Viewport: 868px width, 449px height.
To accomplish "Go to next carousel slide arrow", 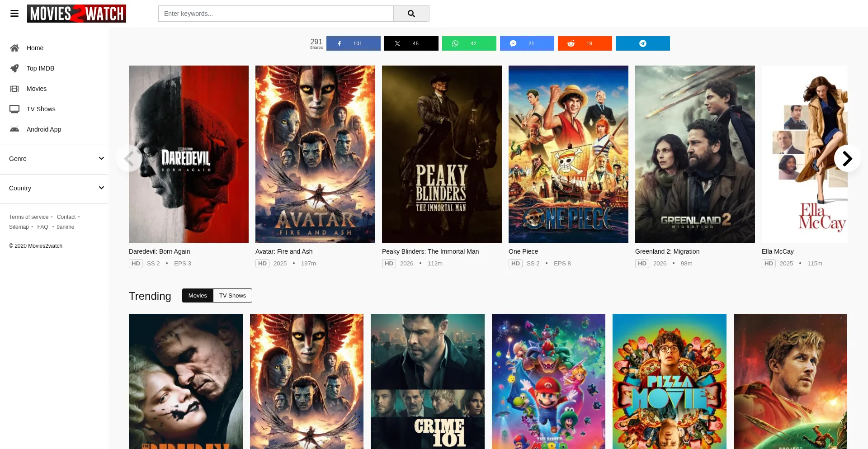I will pyautogui.click(x=847, y=158).
